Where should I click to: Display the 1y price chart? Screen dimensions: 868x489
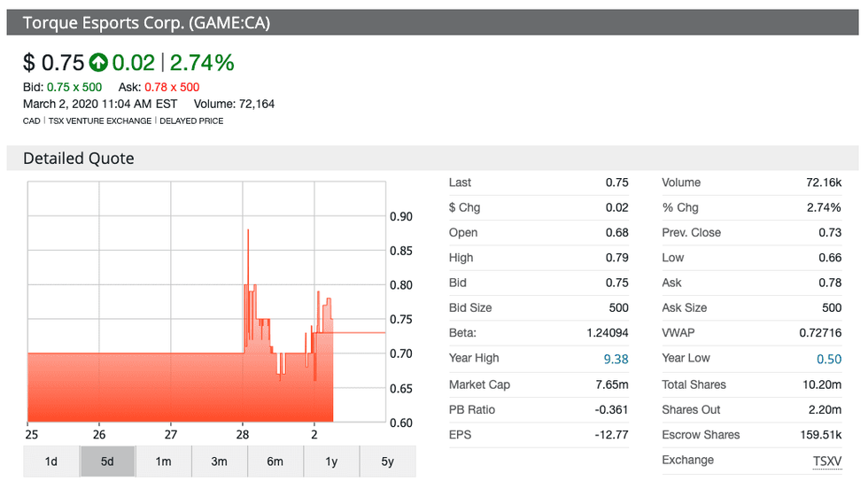click(330, 462)
